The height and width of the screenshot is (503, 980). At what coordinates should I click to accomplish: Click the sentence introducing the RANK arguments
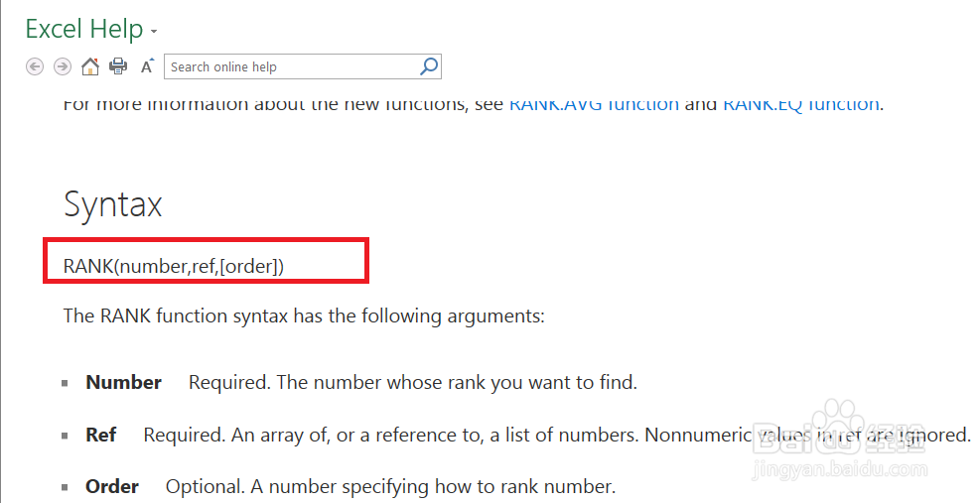[x=304, y=316]
